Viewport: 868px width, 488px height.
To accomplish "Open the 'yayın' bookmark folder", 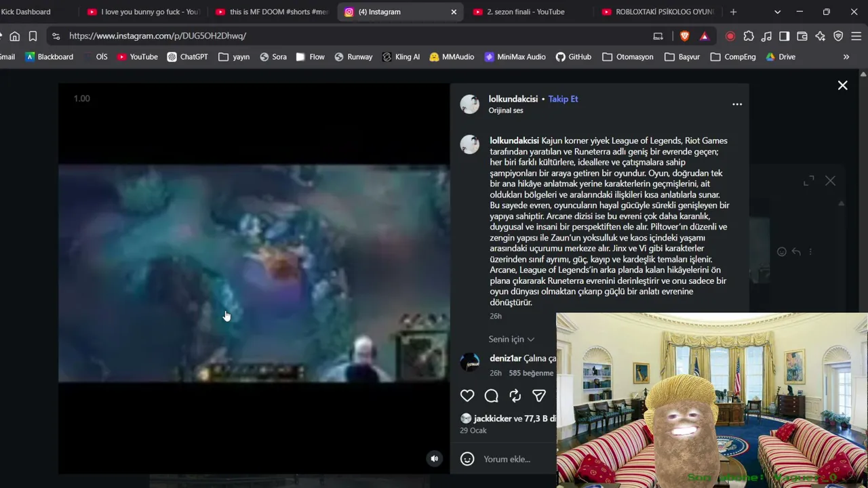I will (235, 57).
